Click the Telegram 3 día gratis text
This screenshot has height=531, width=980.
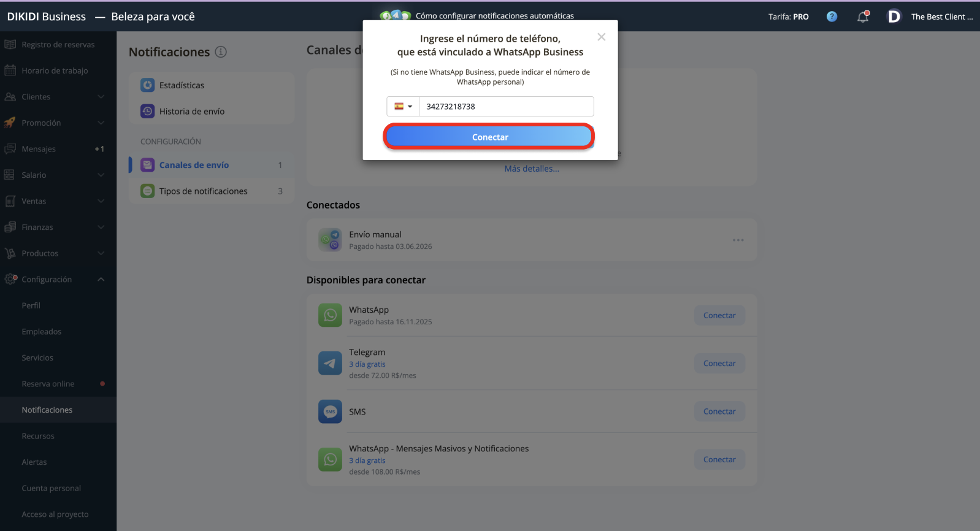coord(367,364)
